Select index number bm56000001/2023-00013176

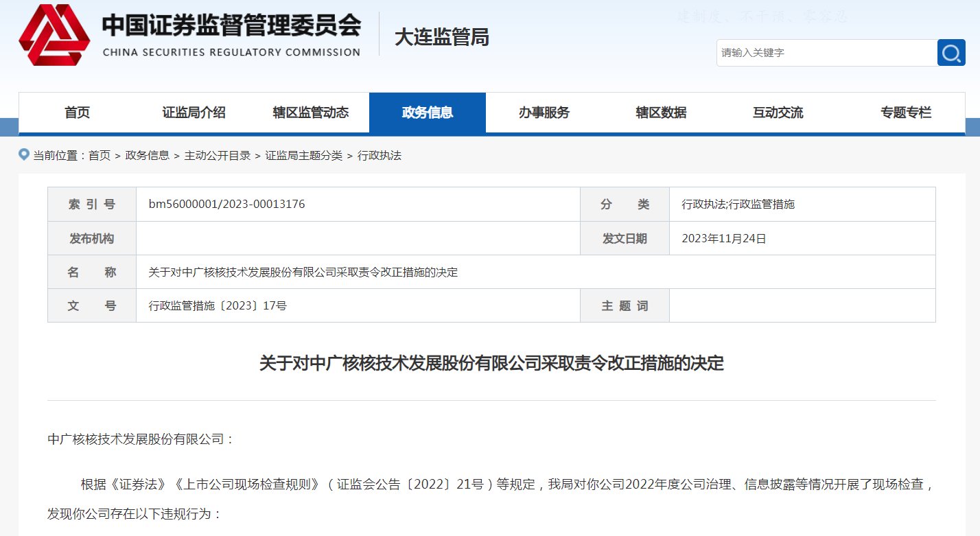pyautogui.click(x=227, y=204)
